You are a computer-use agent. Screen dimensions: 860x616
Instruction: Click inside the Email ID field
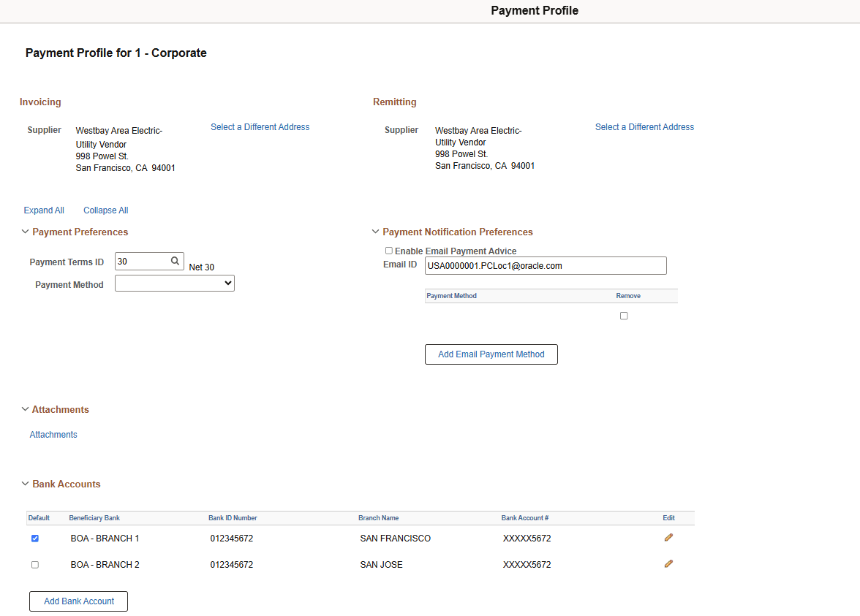tap(545, 265)
